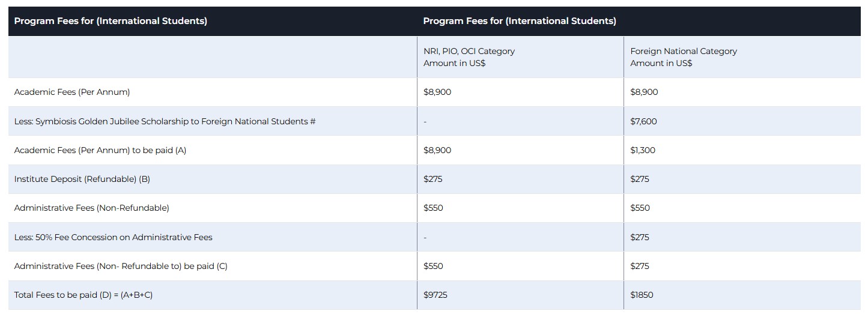Select Foreign National Administrative Fees (Non-Refundable) value $550
Viewport: 868px width, 314px height.
(x=640, y=208)
